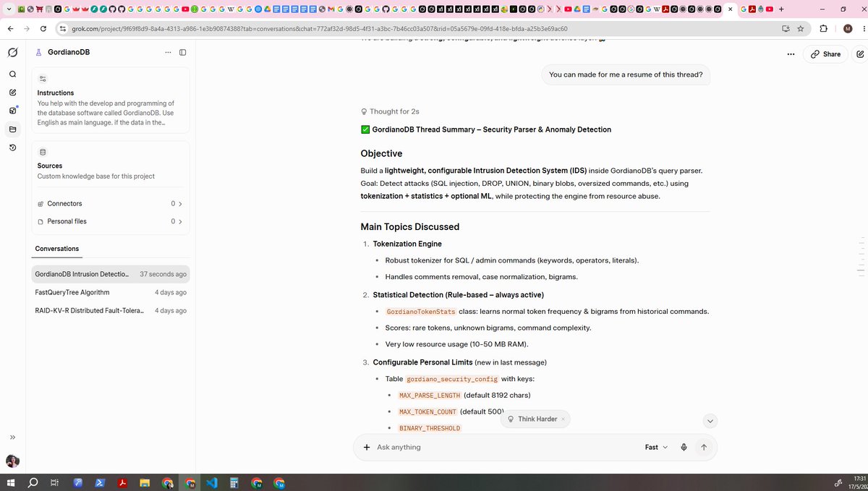The image size is (868, 491).
Task: Activate the microphone voice input
Action: pos(684,448)
